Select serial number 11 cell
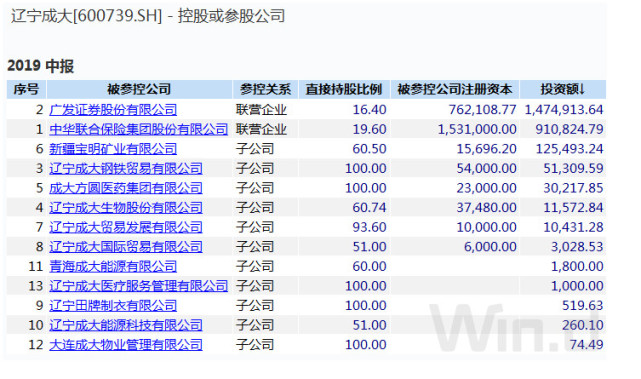The width and height of the screenshot is (641, 379). pos(36,267)
